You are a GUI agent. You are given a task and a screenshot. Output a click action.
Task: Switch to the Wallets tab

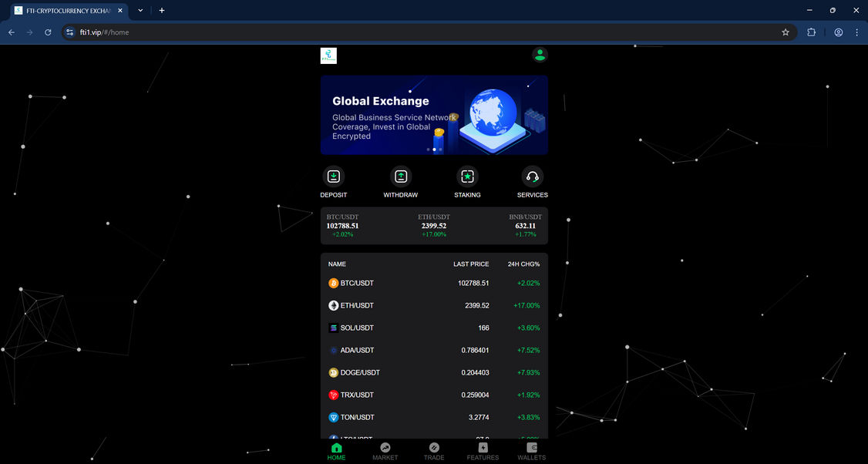pyautogui.click(x=531, y=452)
